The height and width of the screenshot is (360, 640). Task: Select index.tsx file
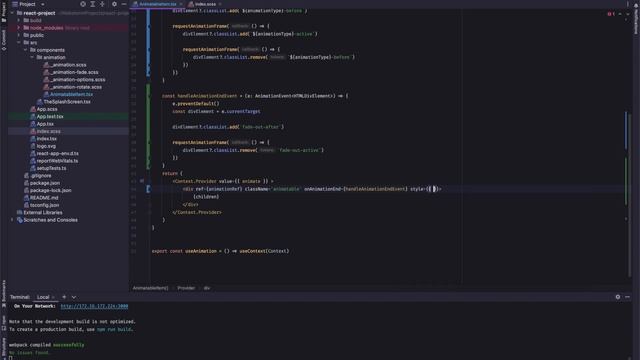pyautogui.click(x=47, y=139)
